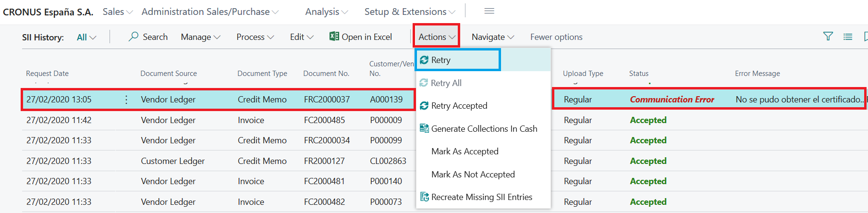The image size is (868, 213).
Task: Choose Mark As Accepted menu entry
Action: click(465, 151)
